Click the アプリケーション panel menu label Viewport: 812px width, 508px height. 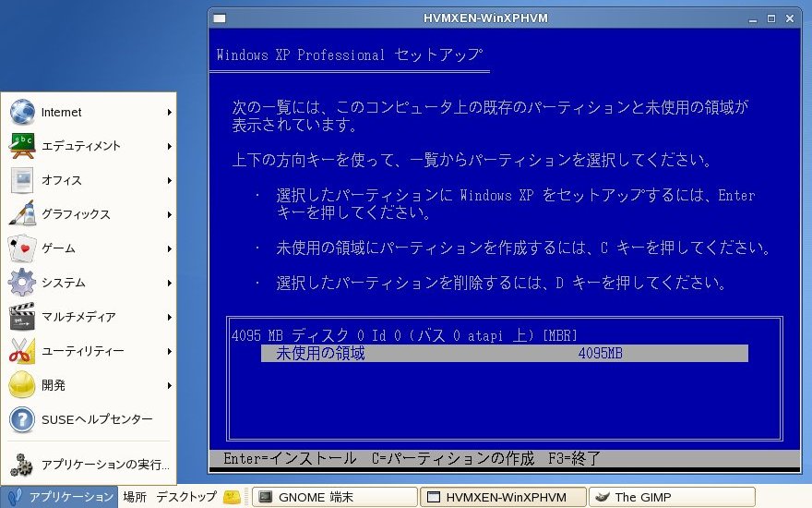[71, 497]
